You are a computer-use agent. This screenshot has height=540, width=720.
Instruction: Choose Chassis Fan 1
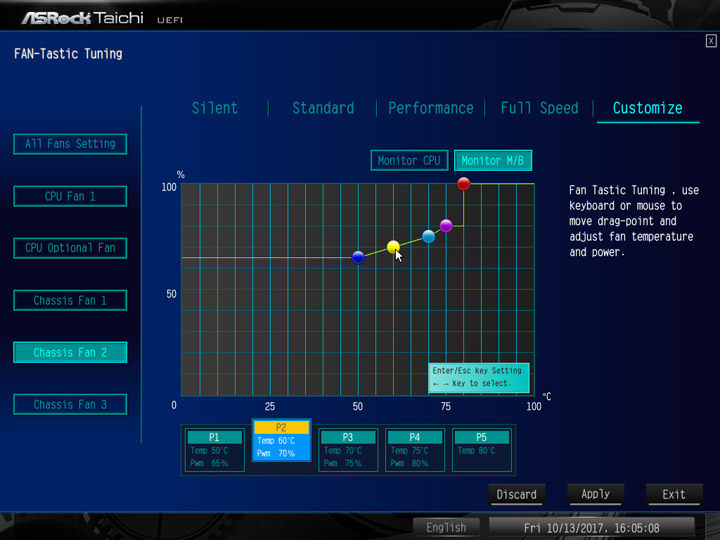tap(70, 301)
